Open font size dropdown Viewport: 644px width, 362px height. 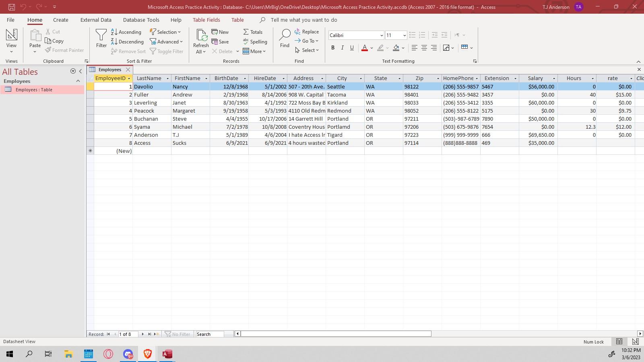click(404, 35)
